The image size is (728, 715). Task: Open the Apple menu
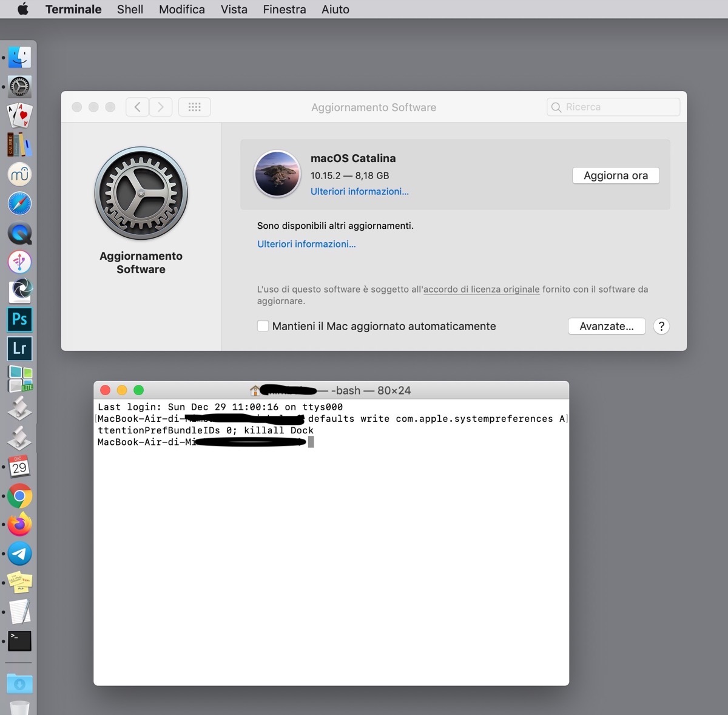(22, 9)
